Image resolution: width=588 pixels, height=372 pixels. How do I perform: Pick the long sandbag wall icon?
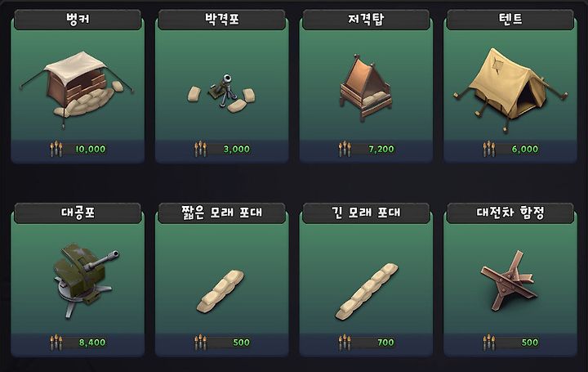pyautogui.click(x=367, y=292)
